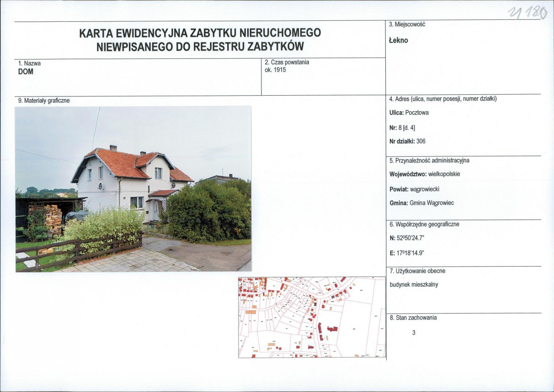Click the longitude value E: 17°18'14.9"

point(407,253)
